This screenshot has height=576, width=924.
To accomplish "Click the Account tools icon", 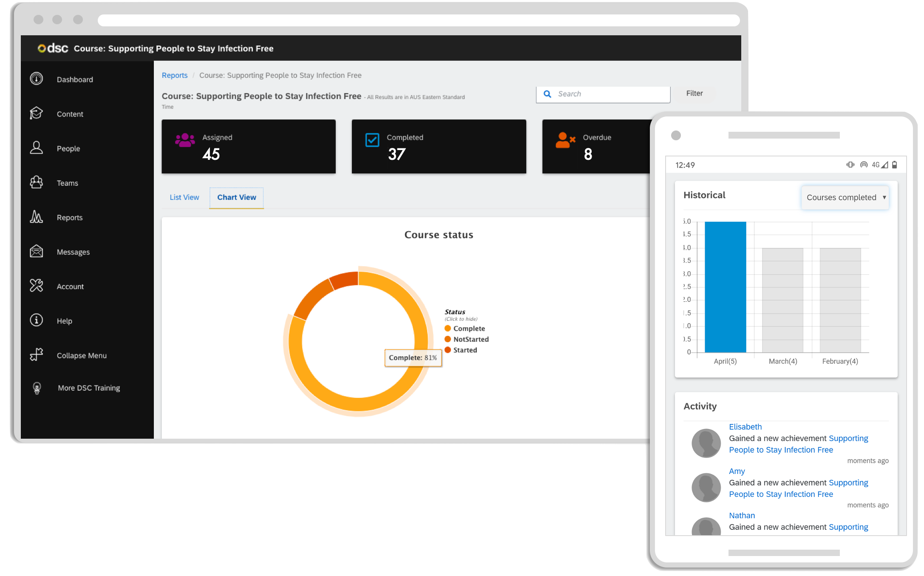I will pyautogui.click(x=37, y=286).
